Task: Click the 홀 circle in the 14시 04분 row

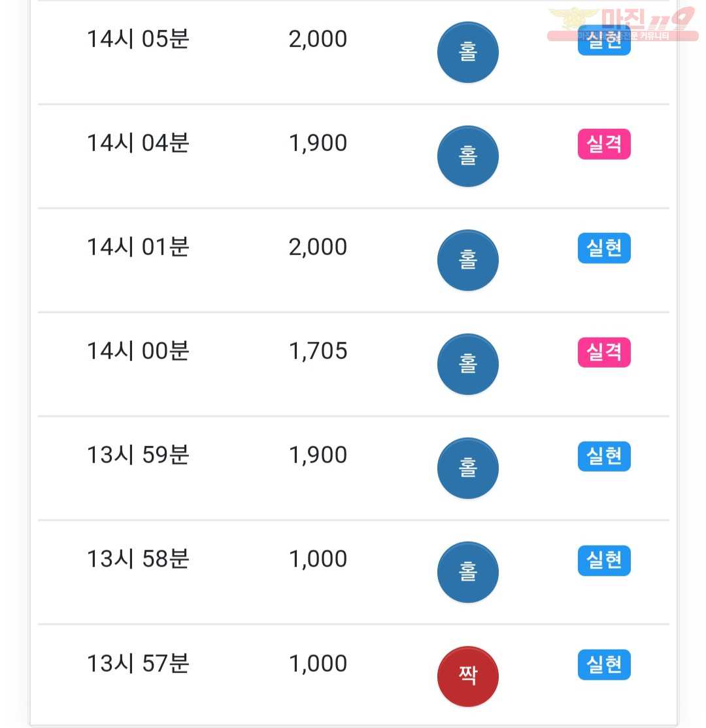Action: (x=467, y=156)
